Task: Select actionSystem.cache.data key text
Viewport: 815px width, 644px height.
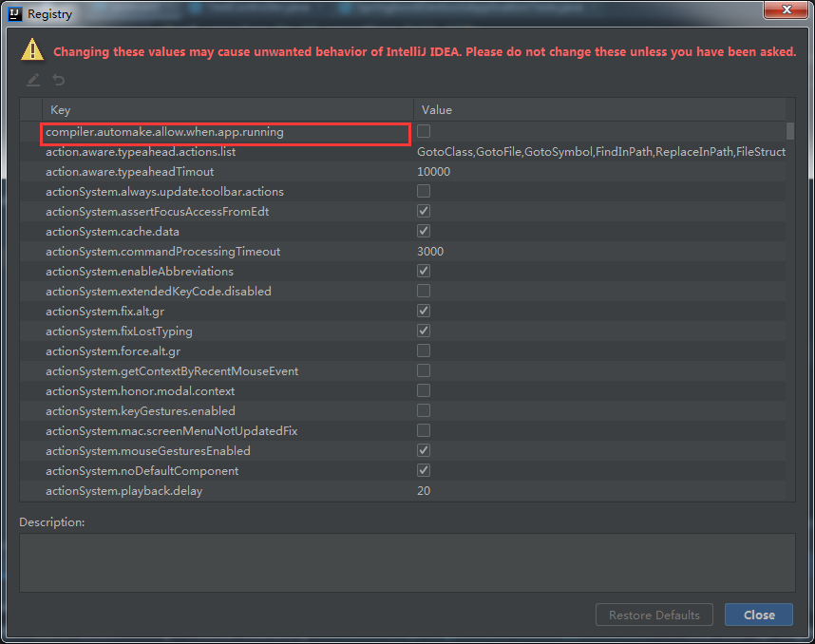Action: click(112, 232)
